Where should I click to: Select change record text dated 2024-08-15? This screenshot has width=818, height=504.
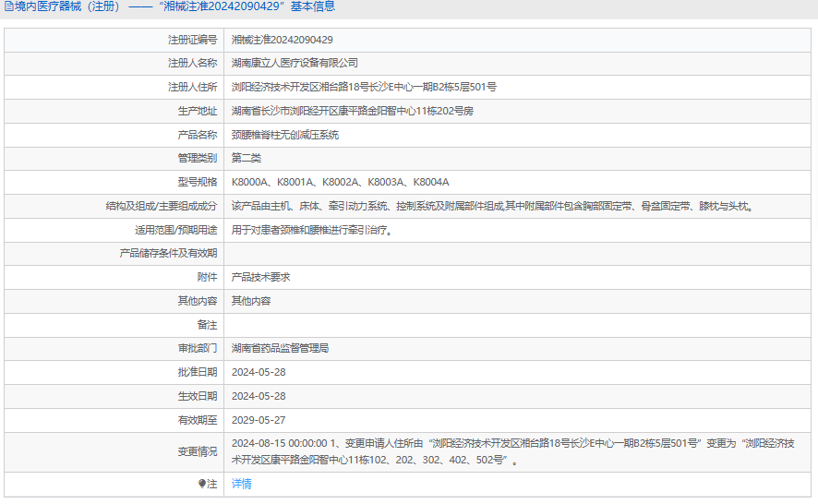pyautogui.click(x=513, y=451)
